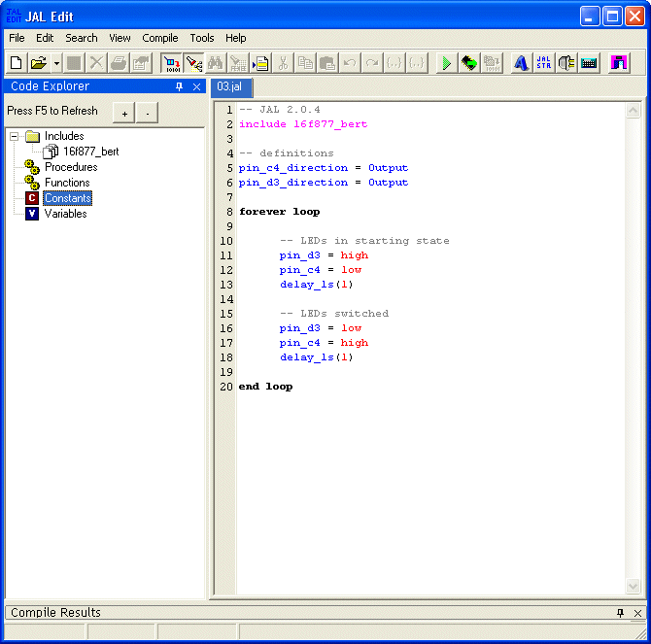
Task: Select Variables in Code Explorer
Action: [x=66, y=214]
